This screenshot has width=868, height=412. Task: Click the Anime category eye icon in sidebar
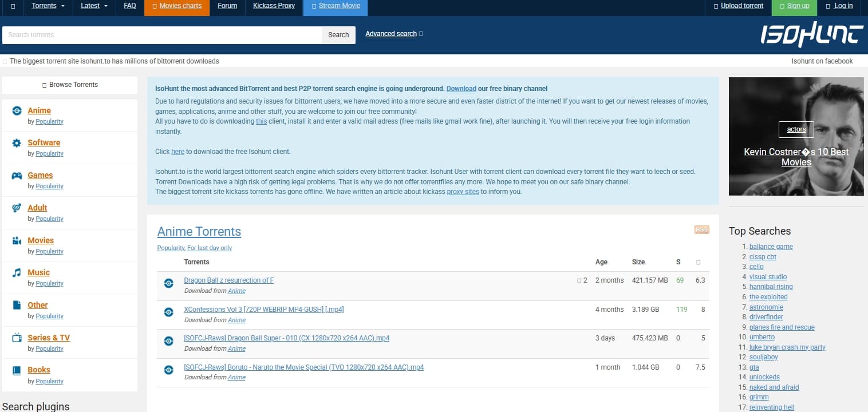click(x=17, y=110)
